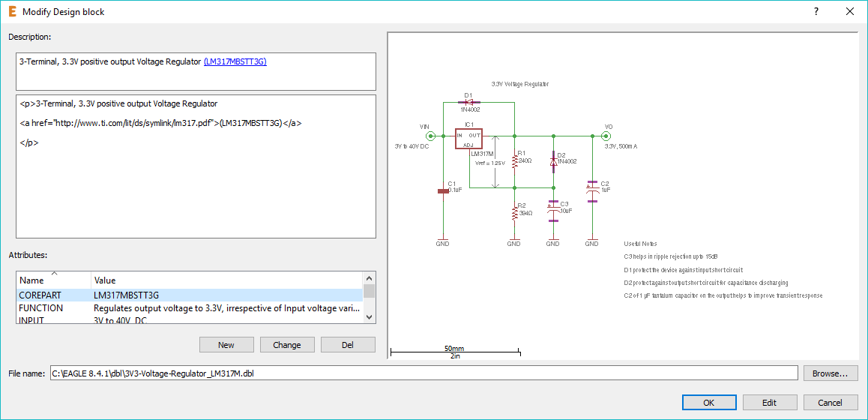Click inside the HTML description editor
The height and width of the screenshot is (420, 868).
tap(196, 166)
